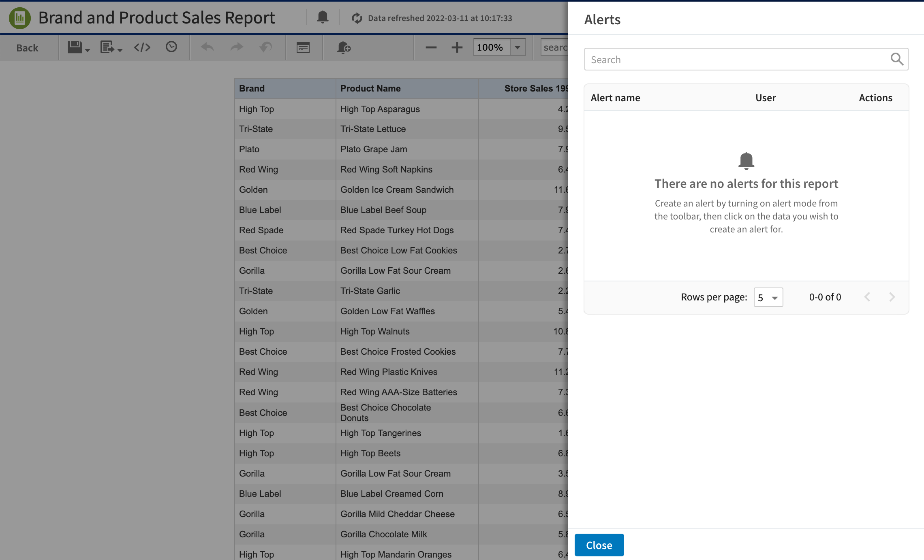Select Best Choice Chocolate Donuts cell
Viewport: 924px width, 560px height.
point(407,413)
